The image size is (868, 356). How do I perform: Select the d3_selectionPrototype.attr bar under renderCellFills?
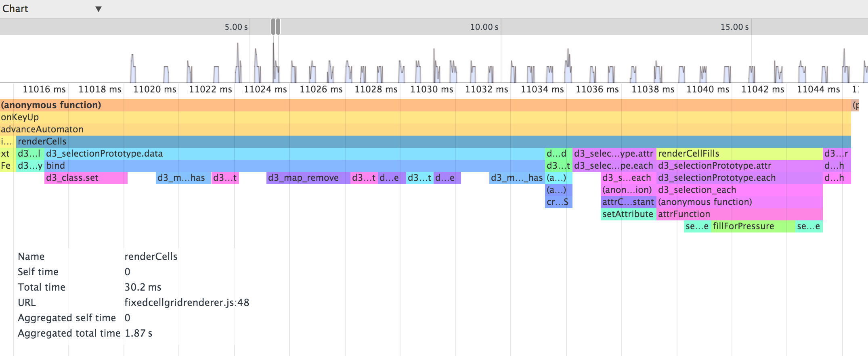[740, 165]
